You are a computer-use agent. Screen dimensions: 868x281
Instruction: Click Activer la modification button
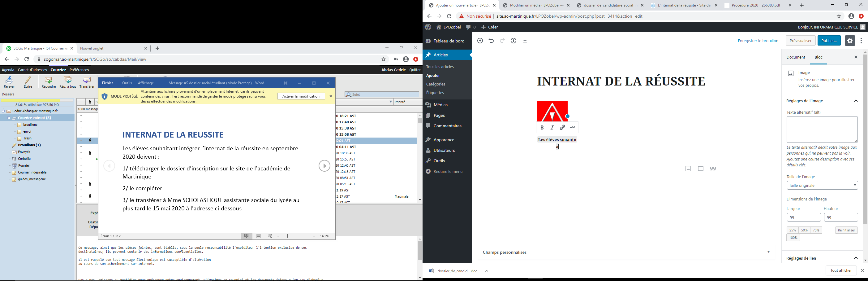tap(301, 96)
